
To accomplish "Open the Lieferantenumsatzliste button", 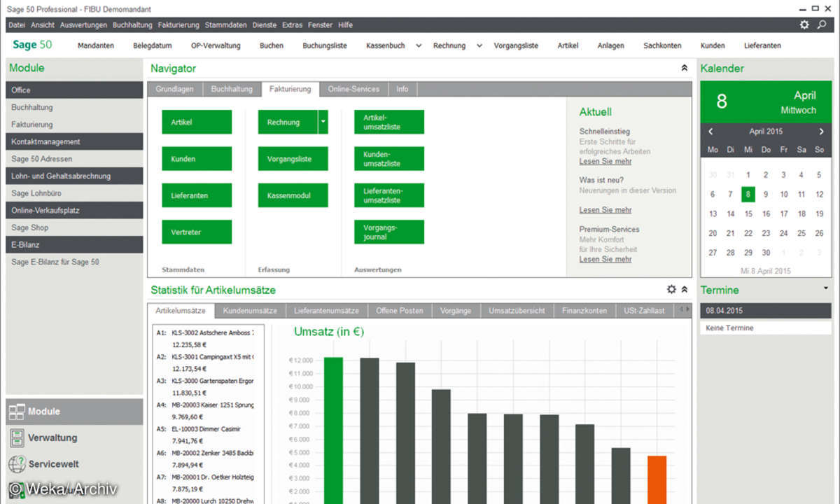I will point(389,195).
